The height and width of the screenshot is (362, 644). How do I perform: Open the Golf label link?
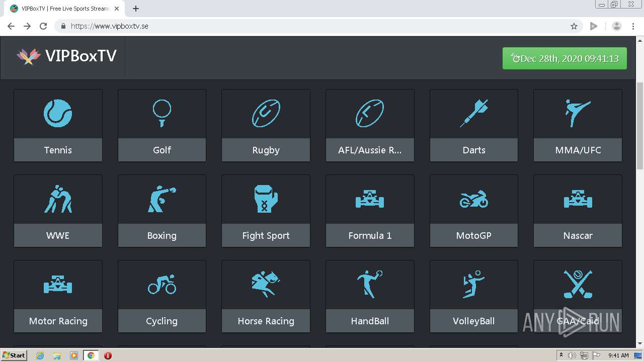162,150
